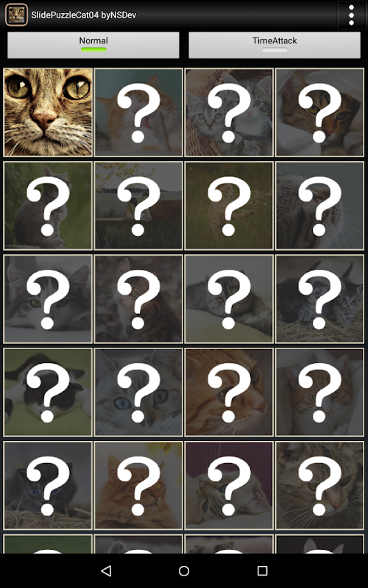This screenshot has height=588, width=368.
Task: Select locked black-and-white cat on green
Action: (x=48, y=392)
